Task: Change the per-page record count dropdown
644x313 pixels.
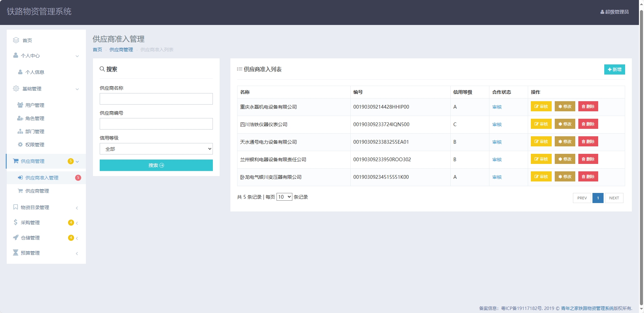Action: click(x=284, y=197)
